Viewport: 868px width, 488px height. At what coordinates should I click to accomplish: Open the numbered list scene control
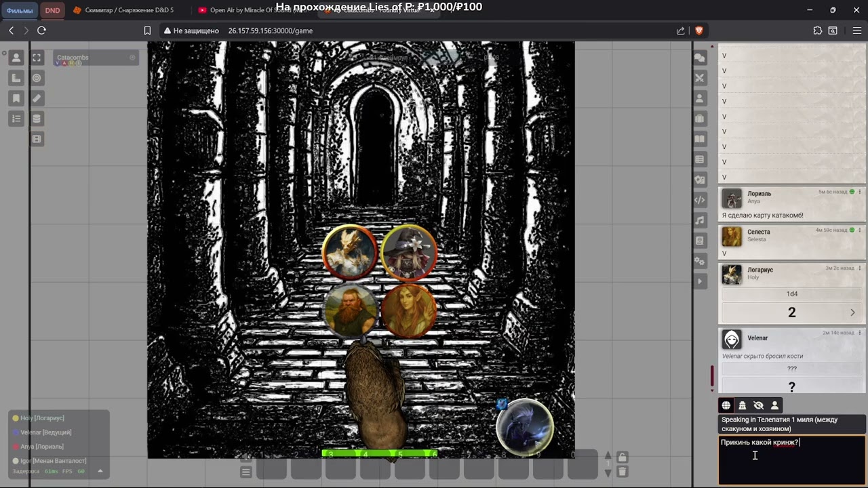[x=17, y=119]
